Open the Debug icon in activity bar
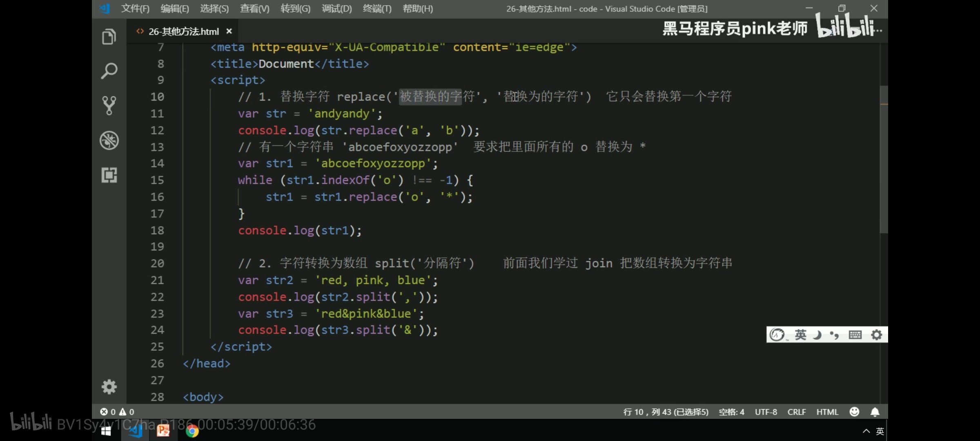Viewport: 980px width, 441px height. coord(109,140)
